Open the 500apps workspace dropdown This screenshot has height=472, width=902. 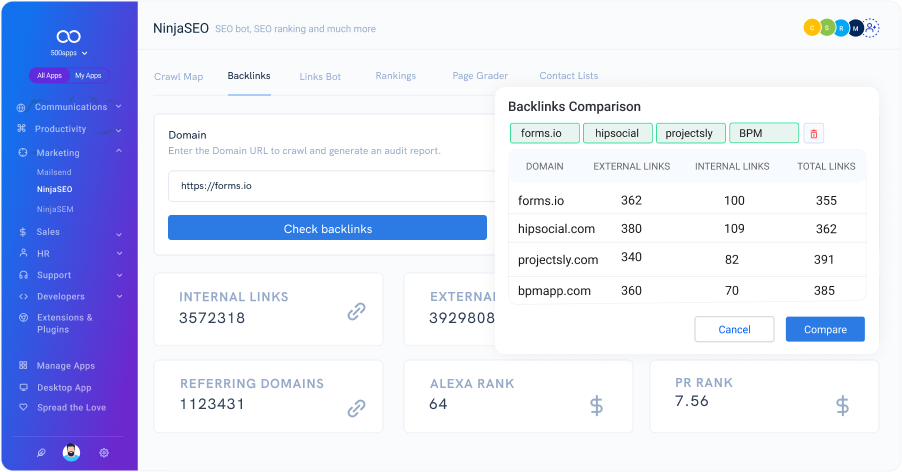click(x=69, y=52)
